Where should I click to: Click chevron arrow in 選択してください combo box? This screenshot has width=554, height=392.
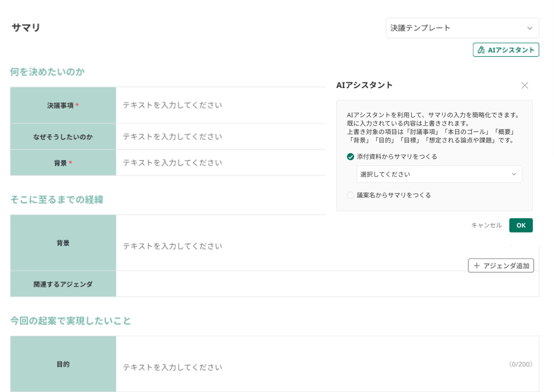[x=514, y=174]
